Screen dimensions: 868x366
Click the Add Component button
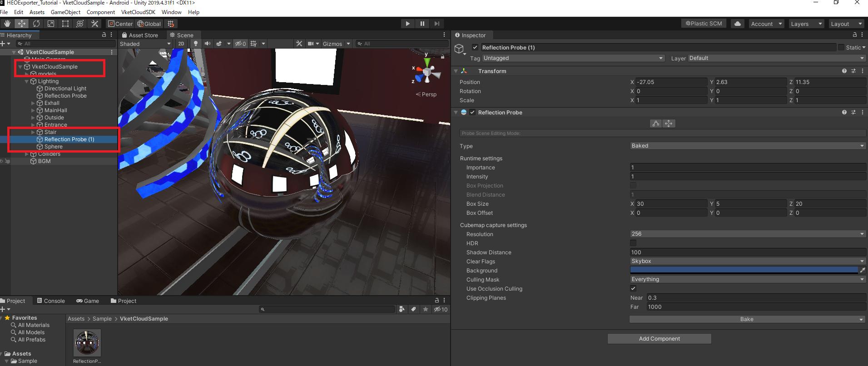659,339
